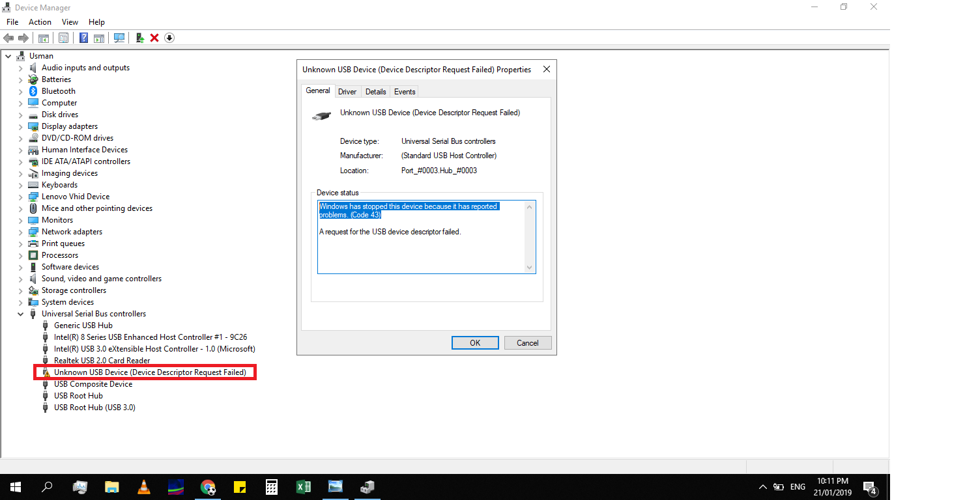Collapse Universal Serial Bus controllers node

20,314
